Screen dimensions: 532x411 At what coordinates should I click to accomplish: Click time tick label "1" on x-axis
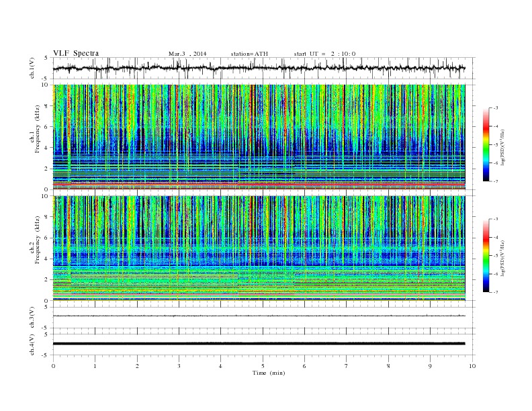(95, 366)
